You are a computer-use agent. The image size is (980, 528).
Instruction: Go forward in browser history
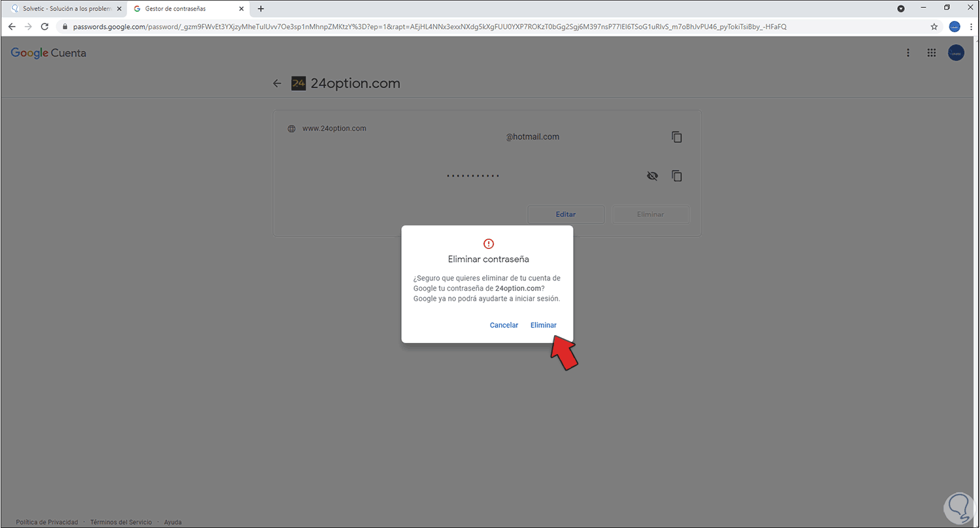[28, 27]
